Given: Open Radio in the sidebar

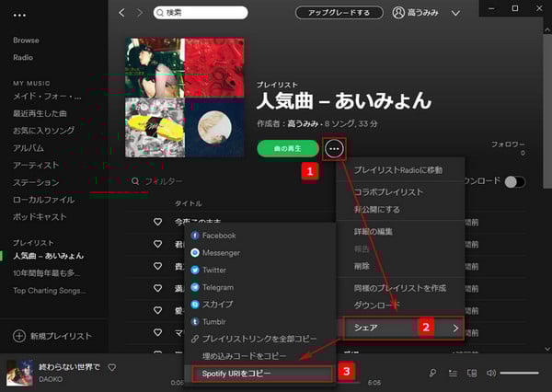Looking at the screenshot, I should click(x=23, y=57).
